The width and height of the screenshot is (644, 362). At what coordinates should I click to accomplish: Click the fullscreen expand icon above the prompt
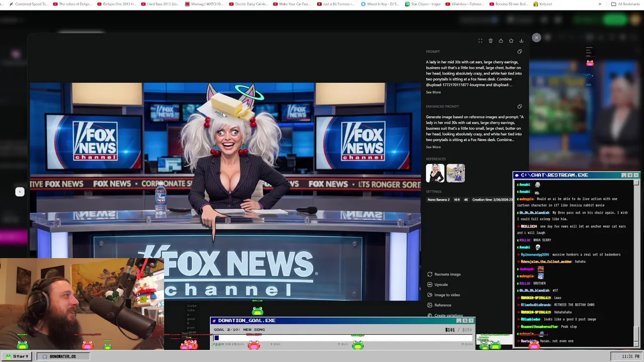pos(480,41)
